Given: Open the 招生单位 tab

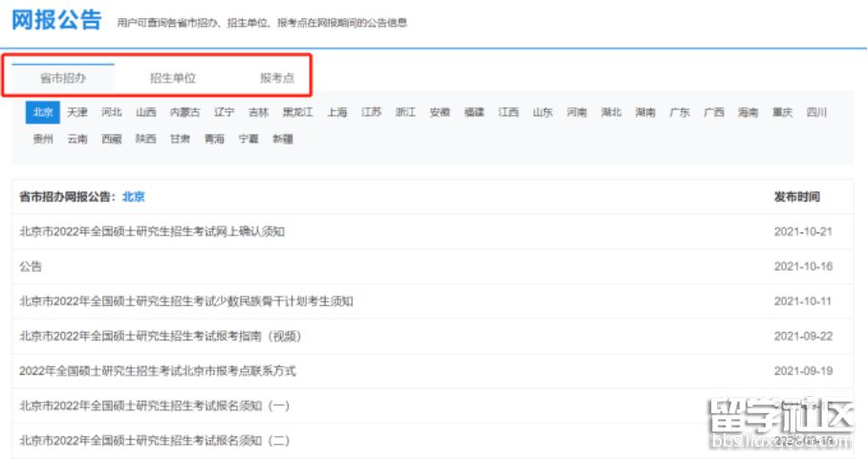Looking at the screenshot, I should pos(172,78).
